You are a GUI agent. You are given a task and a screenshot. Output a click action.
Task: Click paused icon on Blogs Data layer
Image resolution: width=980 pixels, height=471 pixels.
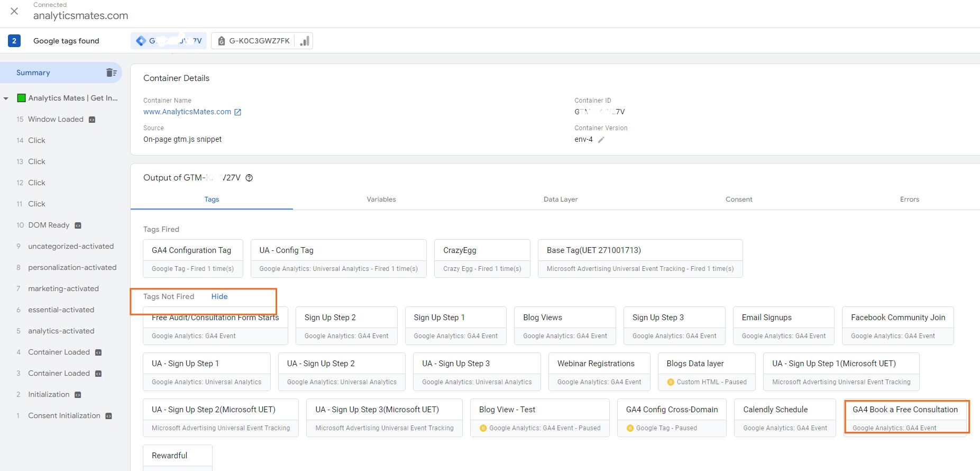tap(671, 382)
